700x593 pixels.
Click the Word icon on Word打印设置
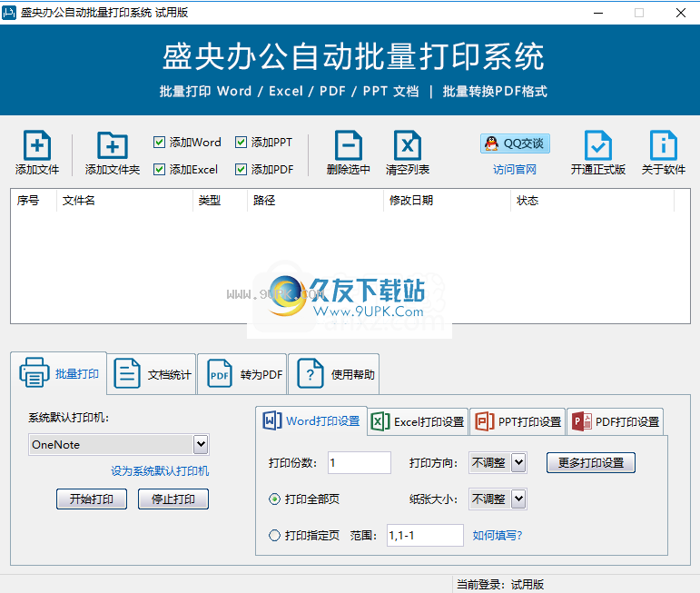click(x=272, y=420)
